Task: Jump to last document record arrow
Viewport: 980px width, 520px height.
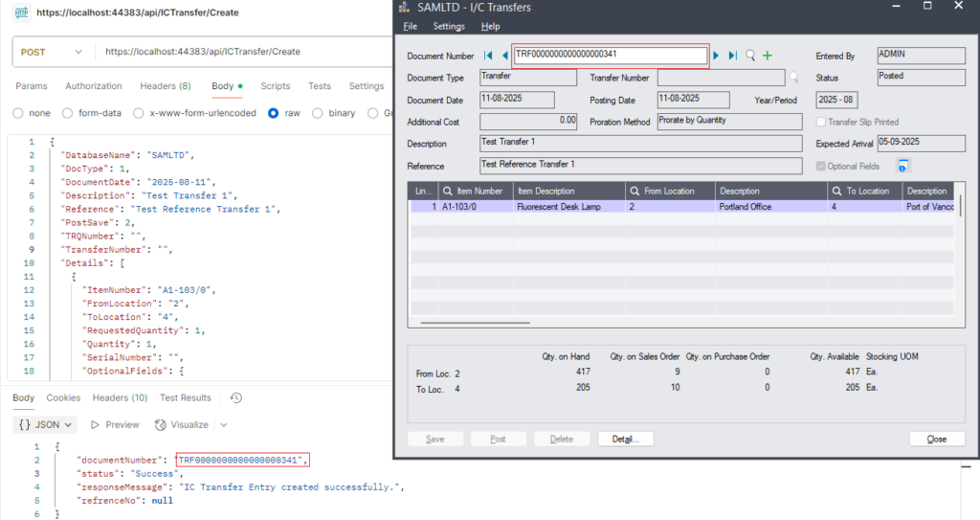Action: point(732,56)
